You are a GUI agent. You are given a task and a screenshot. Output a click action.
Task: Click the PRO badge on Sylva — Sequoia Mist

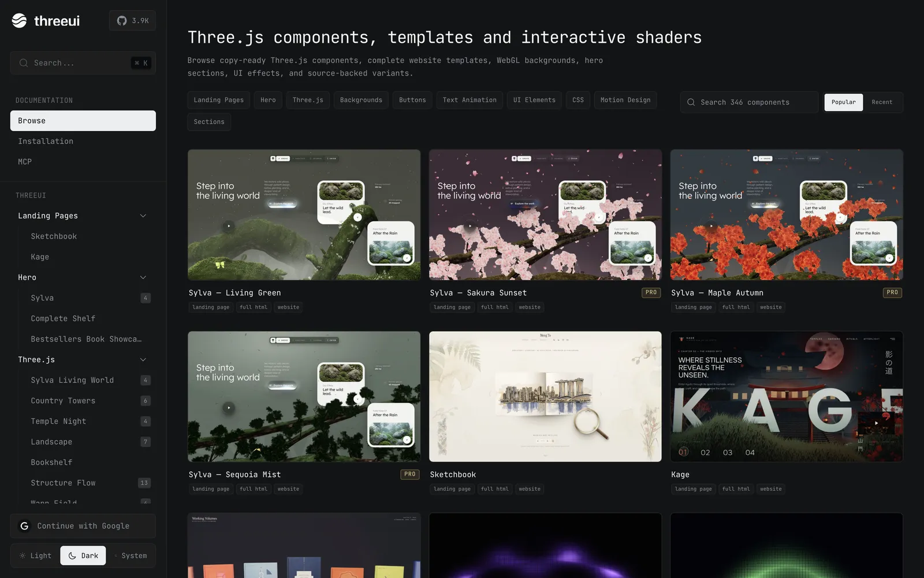(x=409, y=474)
